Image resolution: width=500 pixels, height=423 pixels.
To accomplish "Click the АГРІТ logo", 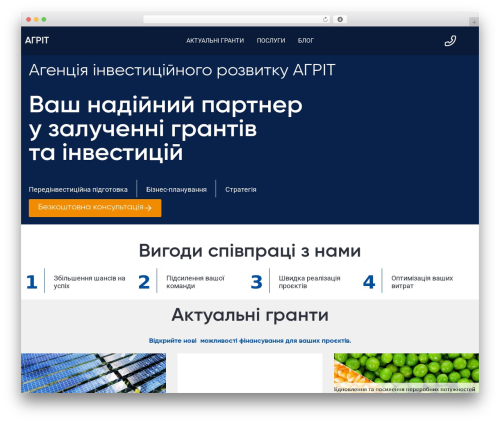I will pyautogui.click(x=37, y=40).
